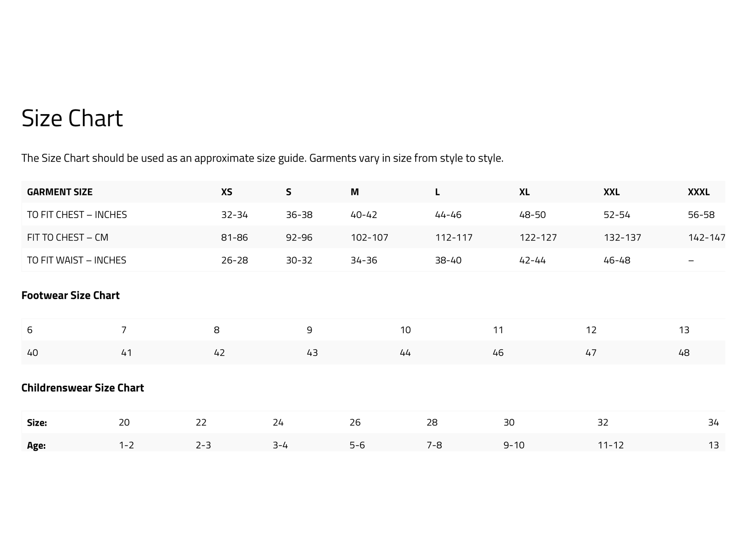Image resolution: width=747 pixels, height=560 pixels.
Task: Click childrenswear size 26 cell
Action: (355, 423)
